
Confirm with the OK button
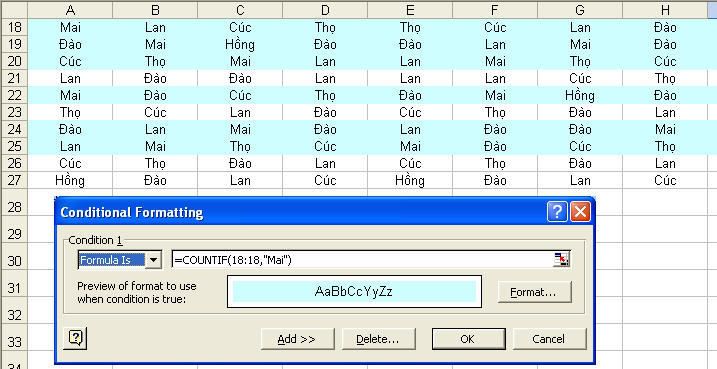tap(469, 339)
